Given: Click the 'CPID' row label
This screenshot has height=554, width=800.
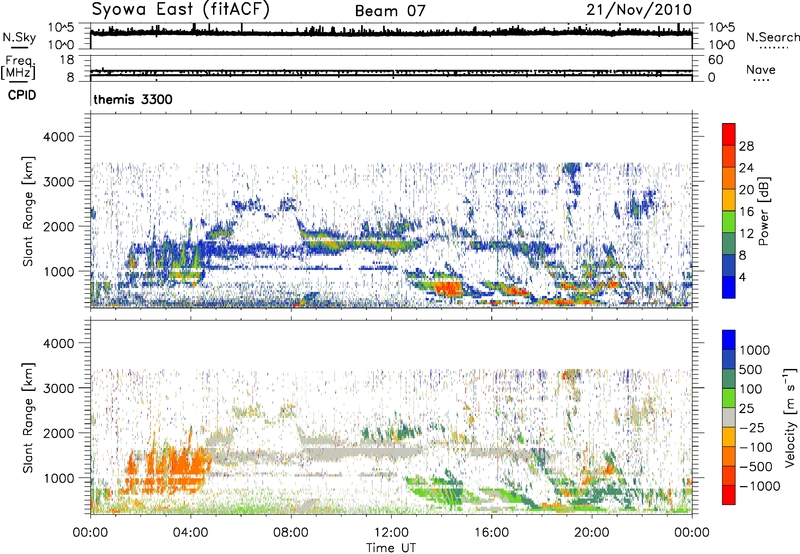Looking at the screenshot, I should tap(22, 95).
